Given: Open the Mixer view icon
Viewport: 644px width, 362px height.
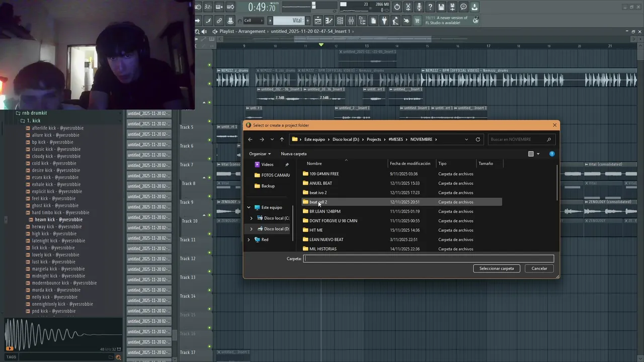Looking at the screenshot, I should (x=351, y=21).
